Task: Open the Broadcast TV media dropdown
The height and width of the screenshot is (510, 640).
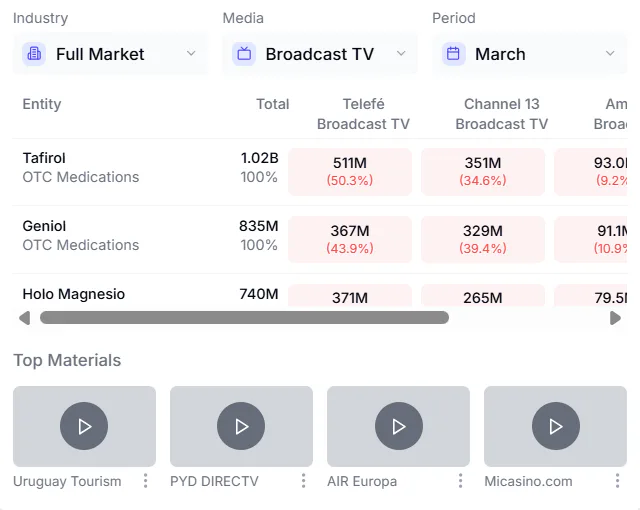Action: (320, 54)
